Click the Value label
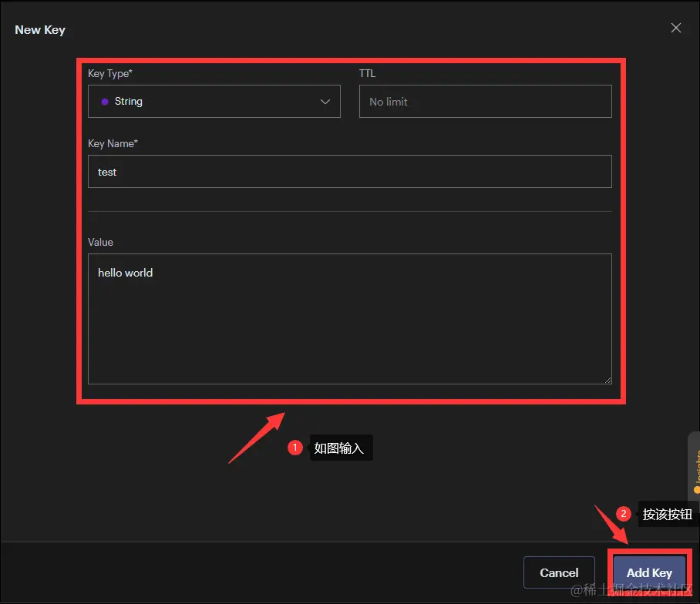The image size is (700, 604). pos(100,242)
